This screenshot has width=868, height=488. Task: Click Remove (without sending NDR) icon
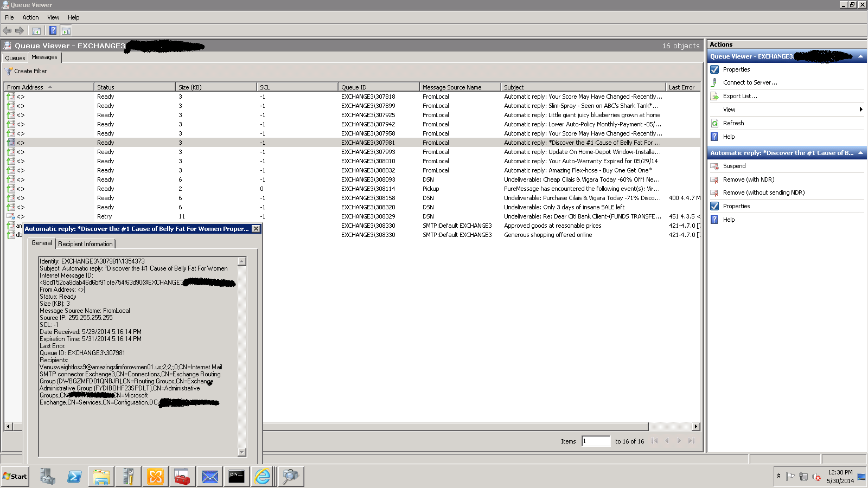pyautogui.click(x=714, y=192)
